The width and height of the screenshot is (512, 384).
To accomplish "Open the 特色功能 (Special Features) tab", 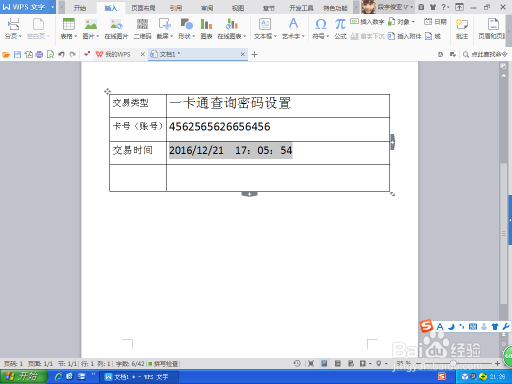I will click(x=335, y=8).
